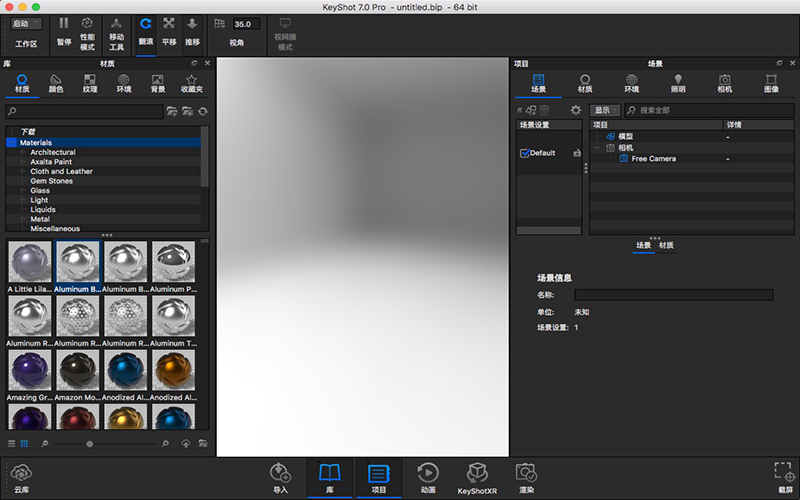Switch to 材质 sub-tab below scene tree
The height and width of the screenshot is (500, 800).
pyautogui.click(x=666, y=245)
